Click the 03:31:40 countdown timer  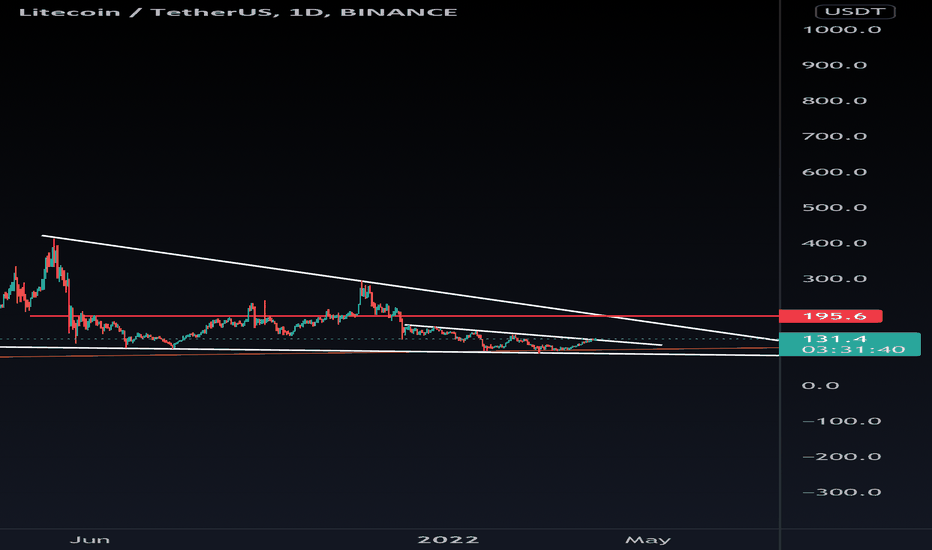[854, 350]
